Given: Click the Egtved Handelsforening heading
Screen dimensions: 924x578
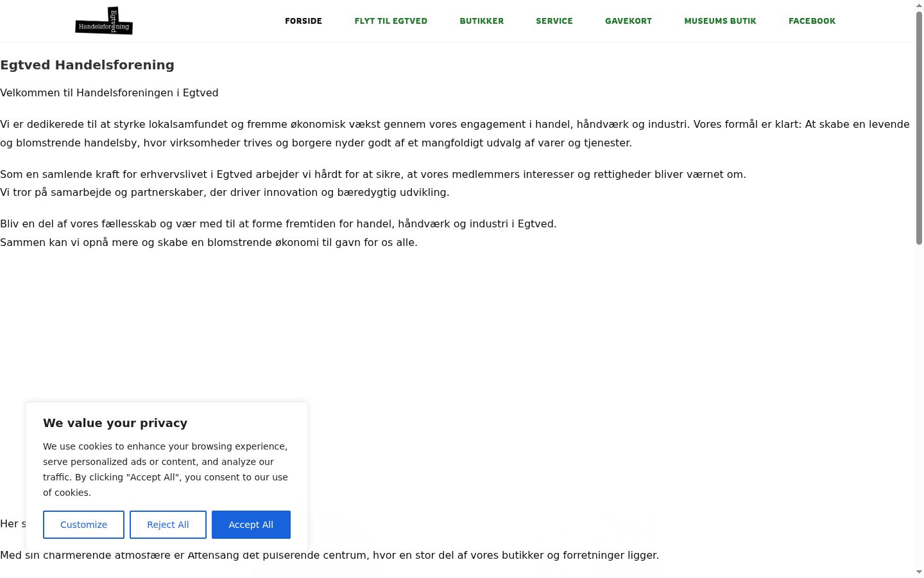Looking at the screenshot, I should click(87, 65).
